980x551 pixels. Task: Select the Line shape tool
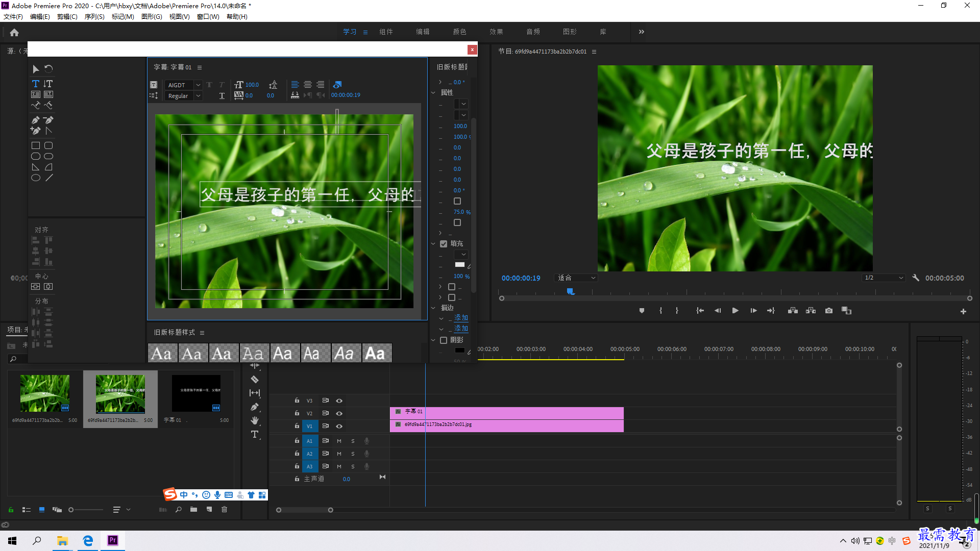(x=48, y=178)
